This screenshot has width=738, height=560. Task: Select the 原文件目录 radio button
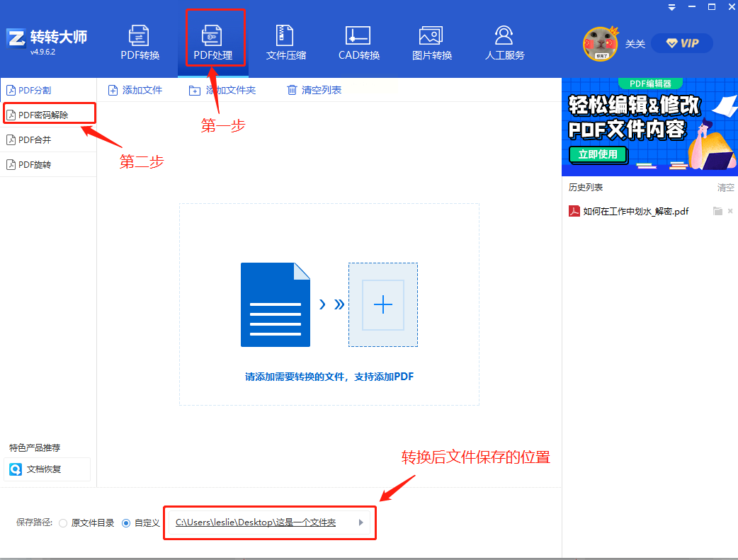63,523
